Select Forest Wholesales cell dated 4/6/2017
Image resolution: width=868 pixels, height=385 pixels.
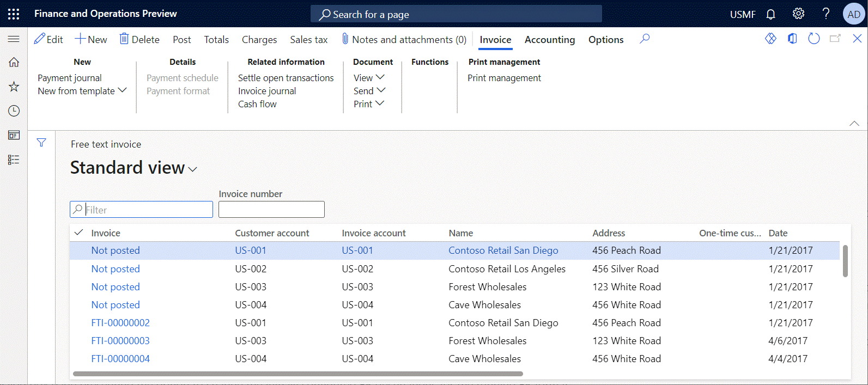point(488,341)
